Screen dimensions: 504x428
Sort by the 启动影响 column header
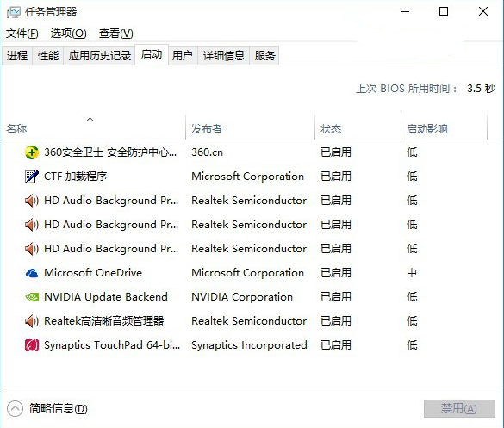click(444, 127)
